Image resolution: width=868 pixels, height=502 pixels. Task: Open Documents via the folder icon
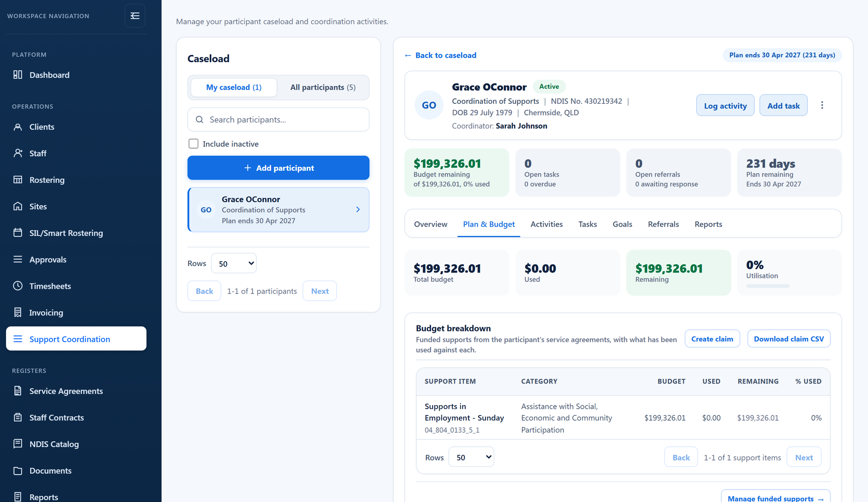pyautogui.click(x=18, y=470)
